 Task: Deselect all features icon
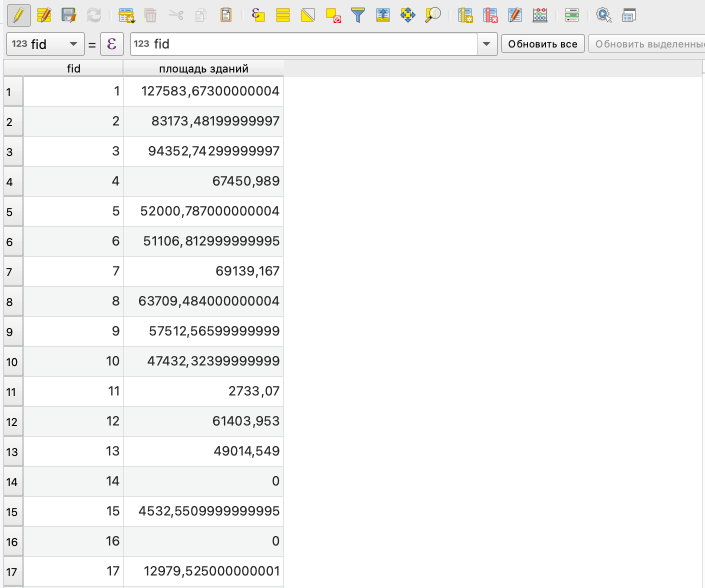pos(333,15)
